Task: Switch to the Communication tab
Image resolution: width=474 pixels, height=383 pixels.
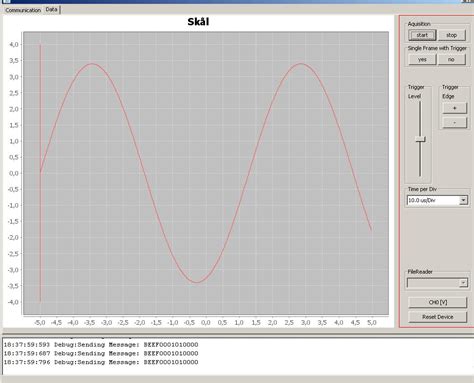Action: [x=23, y=10]
